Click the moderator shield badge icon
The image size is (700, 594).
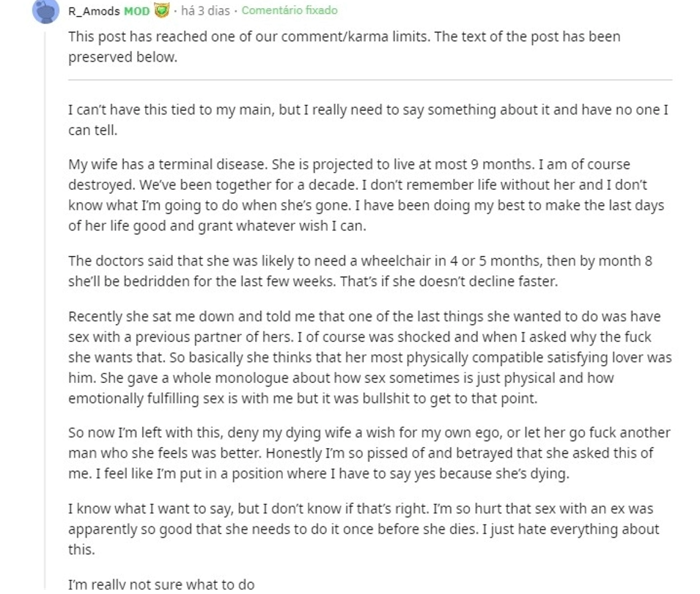[161, 10]
